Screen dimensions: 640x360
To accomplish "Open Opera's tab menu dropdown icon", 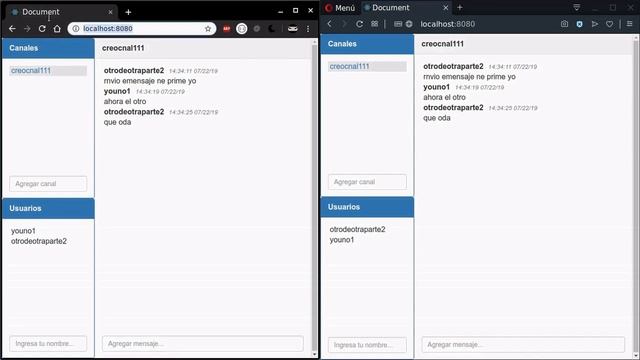I will pyautogui.click(x=576, y=8).
